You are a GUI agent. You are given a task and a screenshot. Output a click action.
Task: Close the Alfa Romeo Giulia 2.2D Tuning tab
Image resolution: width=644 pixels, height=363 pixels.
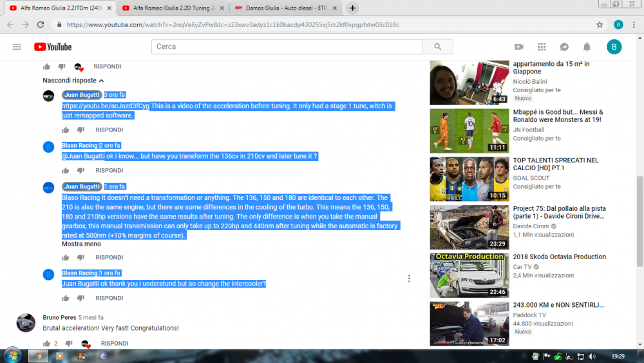point(222,8)
